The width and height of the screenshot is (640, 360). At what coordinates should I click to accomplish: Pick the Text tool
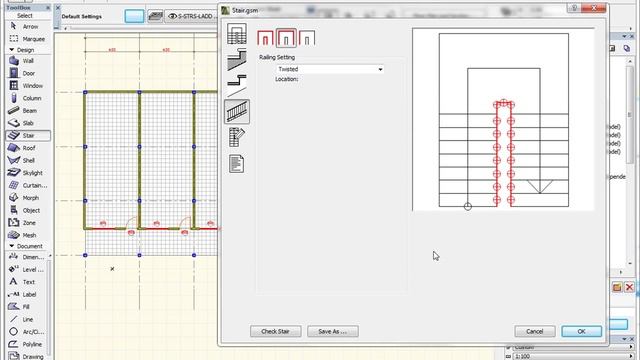pos(27,282)
